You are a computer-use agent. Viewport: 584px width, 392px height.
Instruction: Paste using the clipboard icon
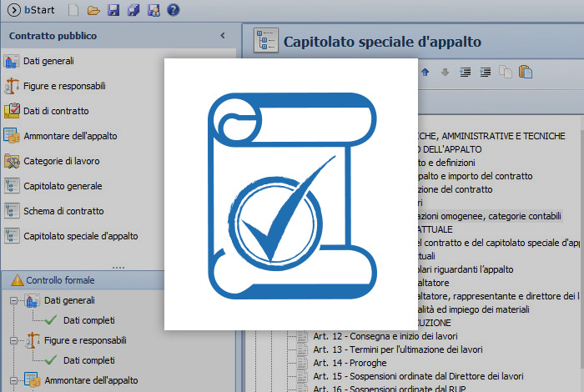pyautogui.click(x=526, y=72)
